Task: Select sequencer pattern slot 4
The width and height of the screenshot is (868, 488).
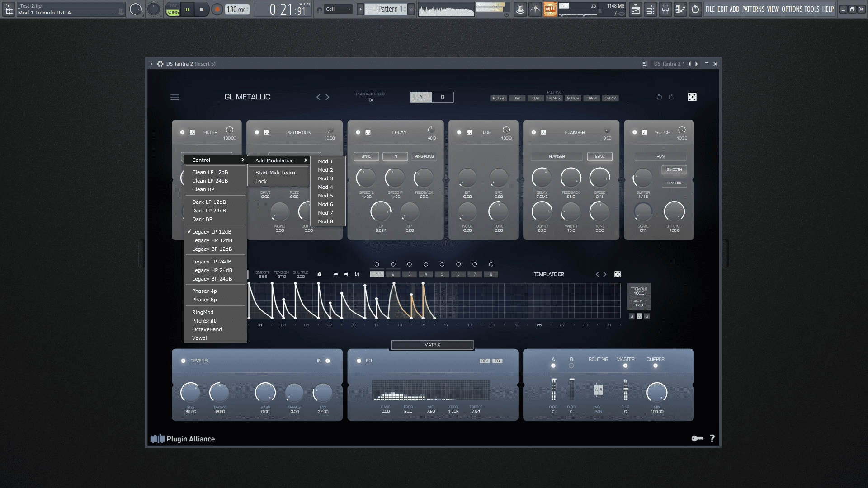Action: (x=425, y=274)
